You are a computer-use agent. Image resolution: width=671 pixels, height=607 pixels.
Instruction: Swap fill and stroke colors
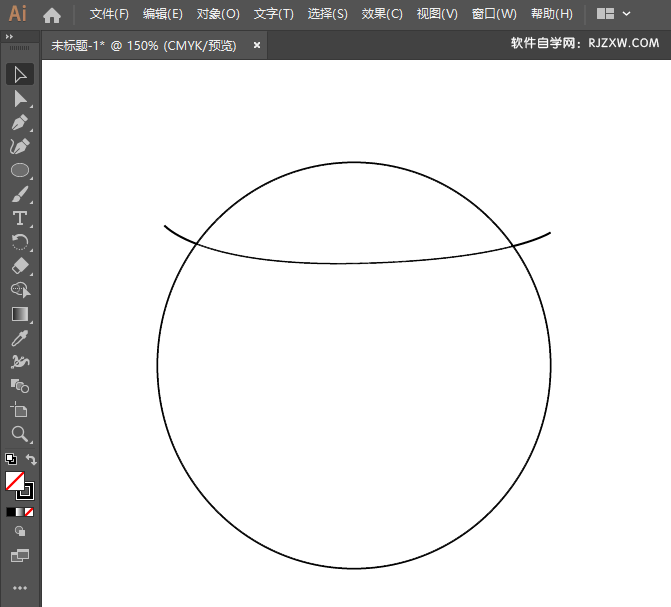click(x=32, y=459)
